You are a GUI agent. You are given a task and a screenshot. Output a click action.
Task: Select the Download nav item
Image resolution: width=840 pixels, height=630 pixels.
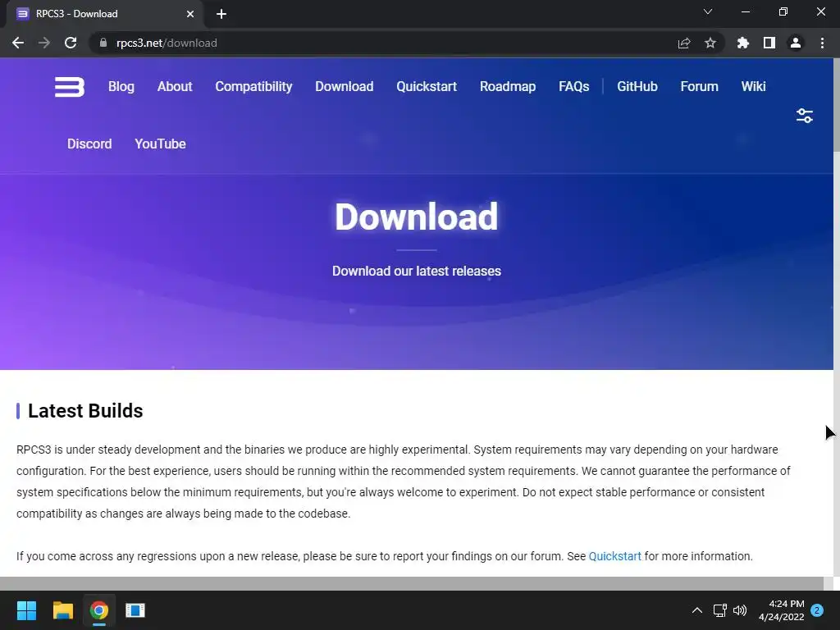tap(344, 87)
